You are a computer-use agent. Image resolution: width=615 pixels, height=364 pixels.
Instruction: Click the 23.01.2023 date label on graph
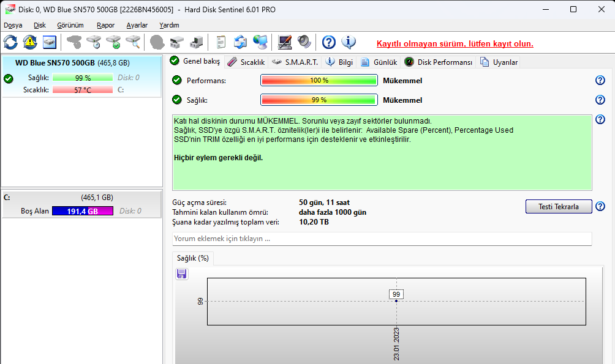coord(396,344)
